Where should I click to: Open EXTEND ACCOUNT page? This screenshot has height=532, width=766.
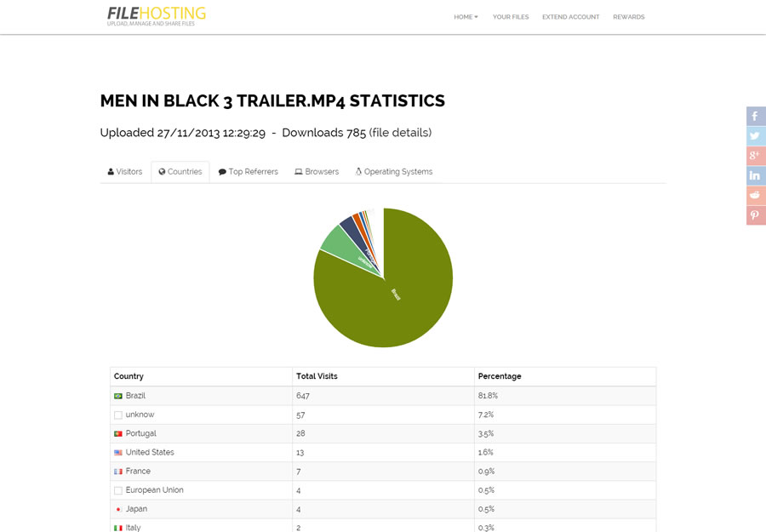tap(570, 17)
